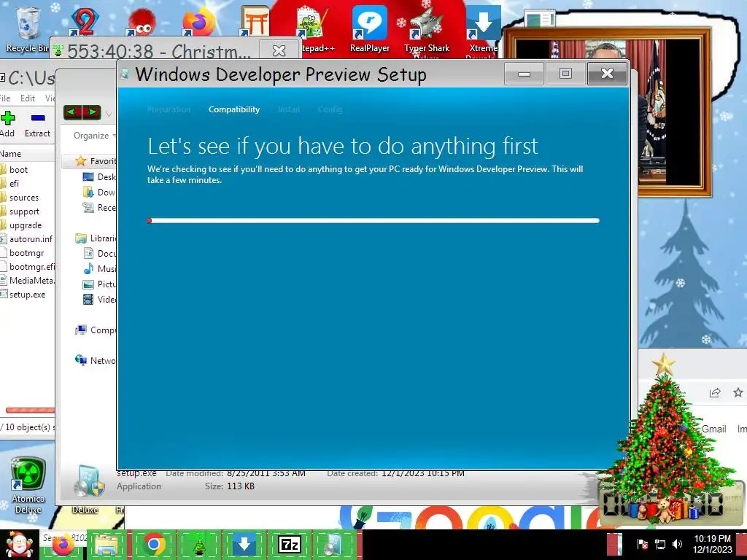The width and height of the screenshot is (747, 560).
Task: Open the Edit menu in 7-Zip
Action: click(27, 98)
